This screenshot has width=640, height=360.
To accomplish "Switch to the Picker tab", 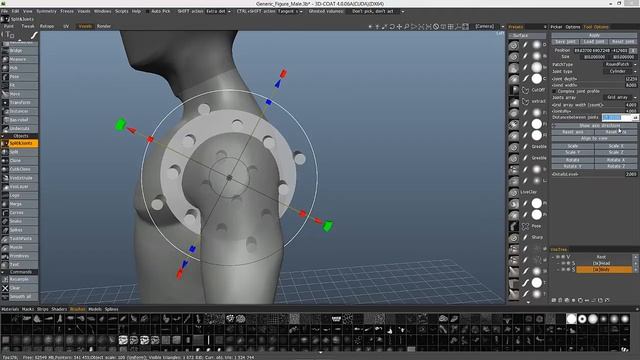I will pyautogui.click(x=556, y=27).
